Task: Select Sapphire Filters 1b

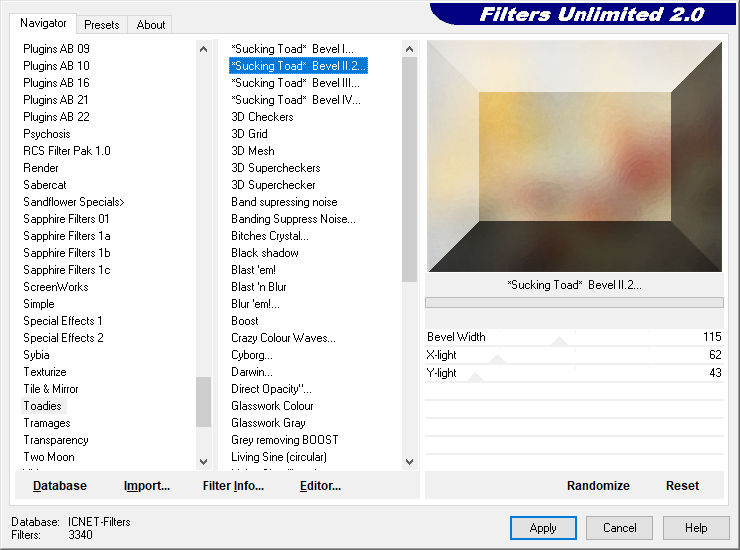Action: [x=67, y=253]
